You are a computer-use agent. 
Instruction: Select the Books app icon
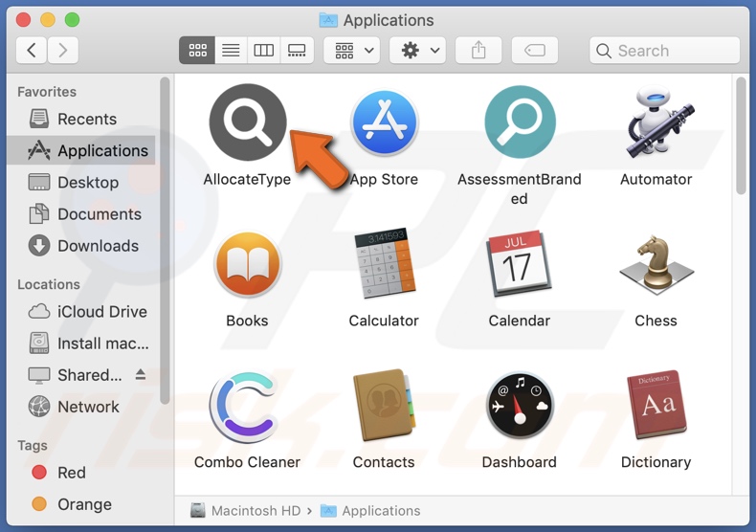[x=248, y=264]
